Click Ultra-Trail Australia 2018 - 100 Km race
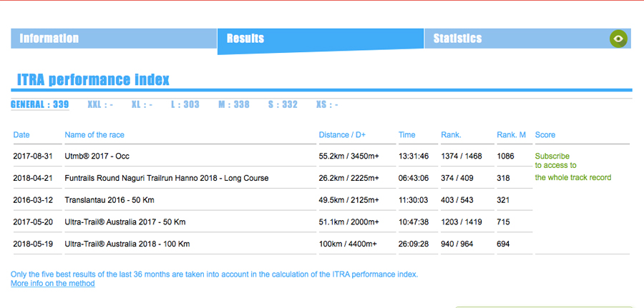Screen dimensions: 644x308 (129, 244)
